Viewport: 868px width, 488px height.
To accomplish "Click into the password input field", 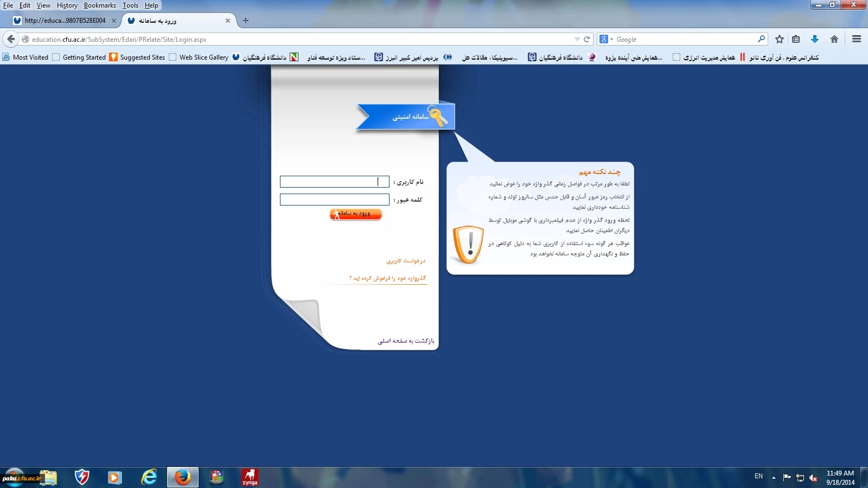I will [334, 200].
